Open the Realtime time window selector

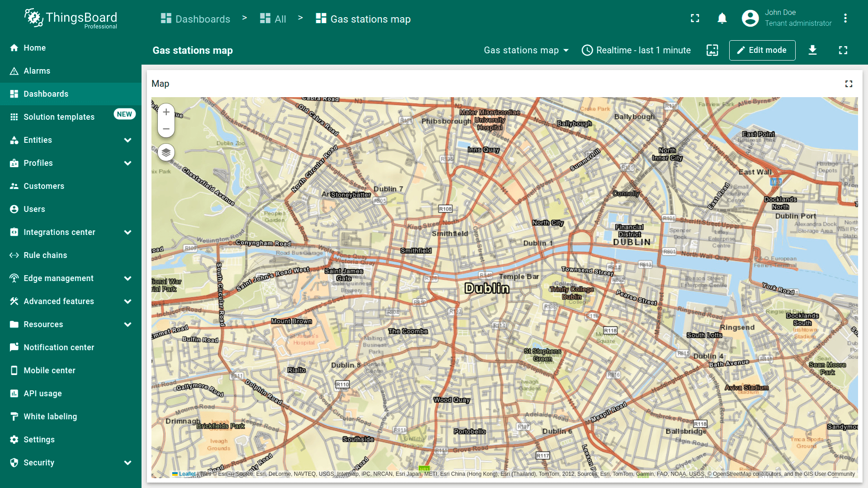tap(636, 50)
